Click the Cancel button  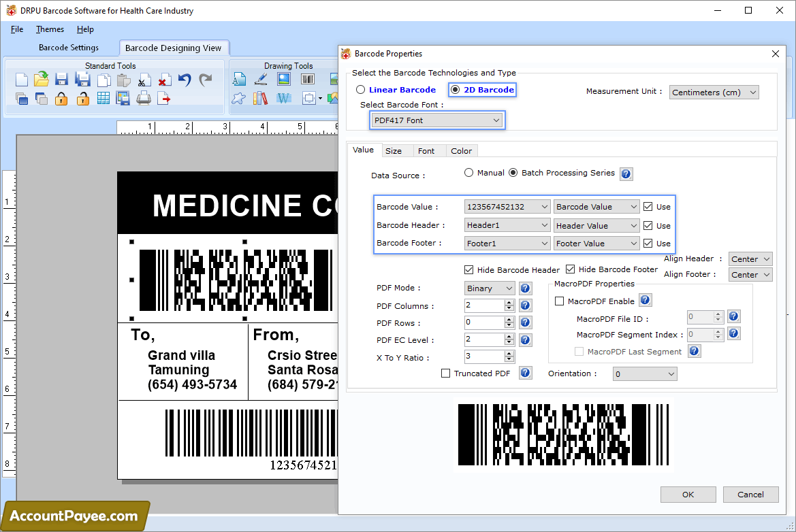[x=750, y=495]
